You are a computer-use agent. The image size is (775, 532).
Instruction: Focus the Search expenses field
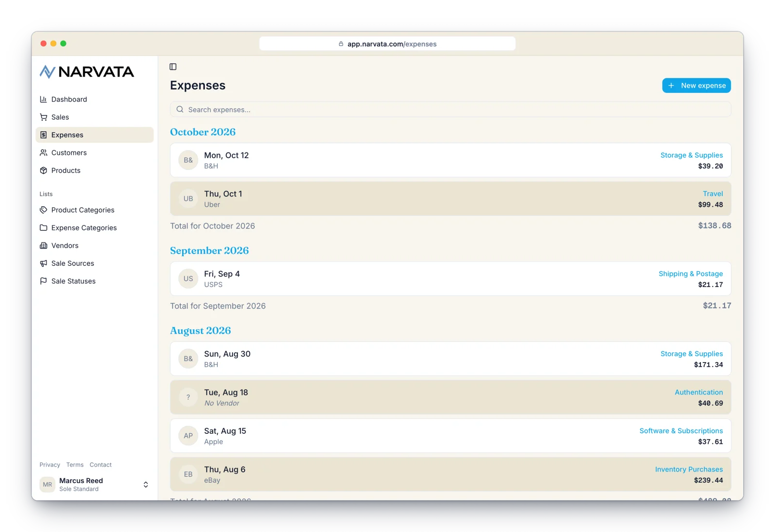point(450,109)
